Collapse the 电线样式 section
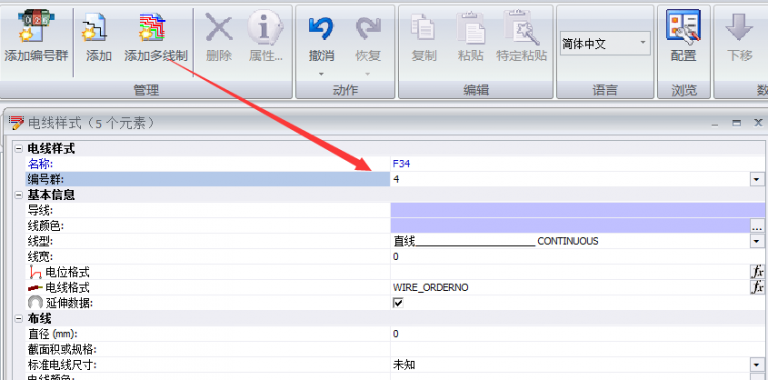 pos(19,149)
